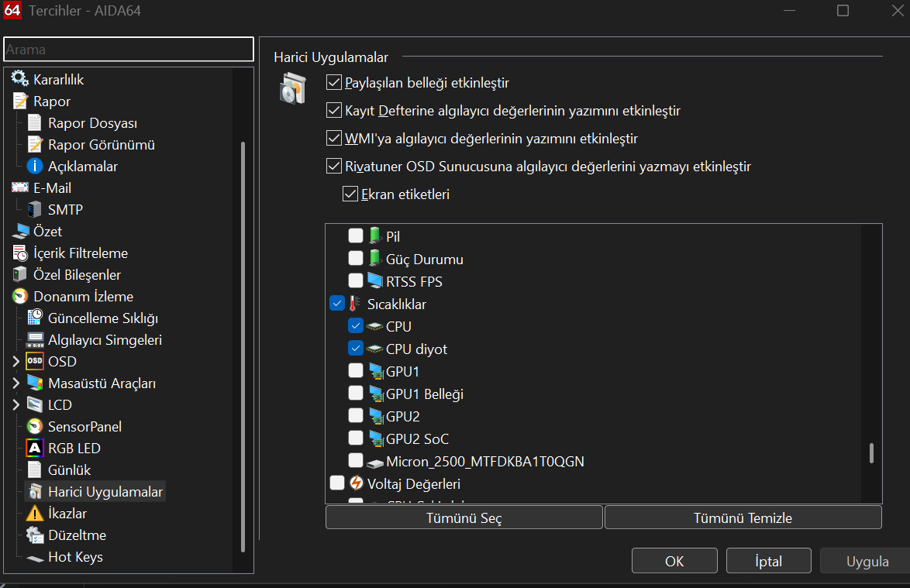Check the RTSS FPS checkbox
The image size is (910, 588).
[356, 280]
